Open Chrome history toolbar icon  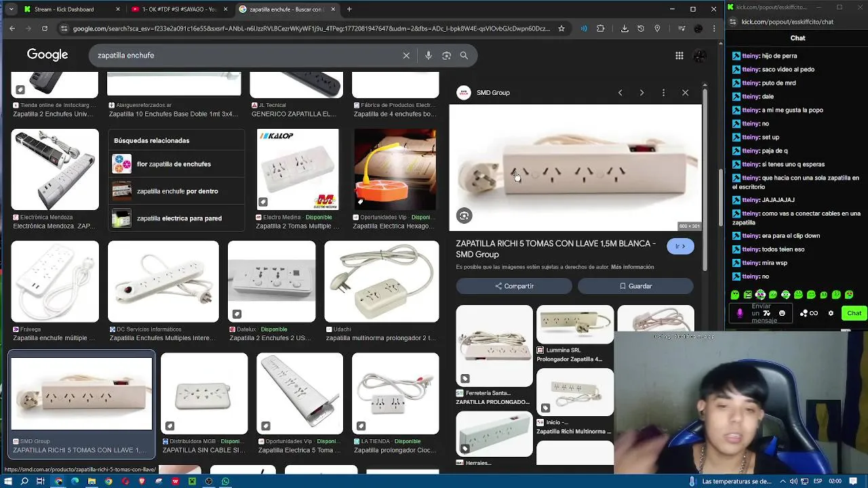(641, 28)
